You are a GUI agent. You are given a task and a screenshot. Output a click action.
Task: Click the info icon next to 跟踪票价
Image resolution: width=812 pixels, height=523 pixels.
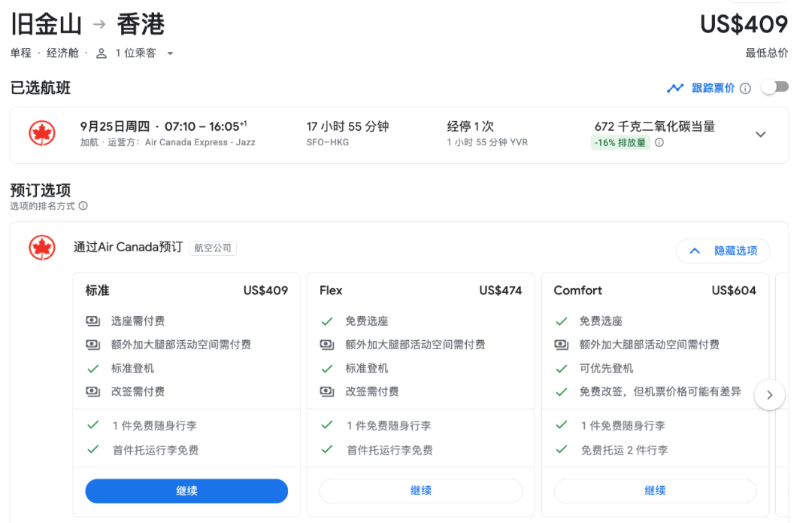coord(745,88)
